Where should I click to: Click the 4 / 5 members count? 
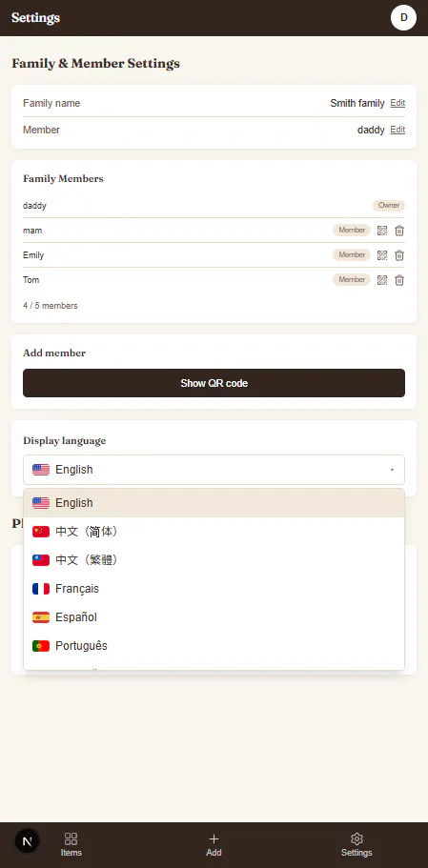pos(50,306)
